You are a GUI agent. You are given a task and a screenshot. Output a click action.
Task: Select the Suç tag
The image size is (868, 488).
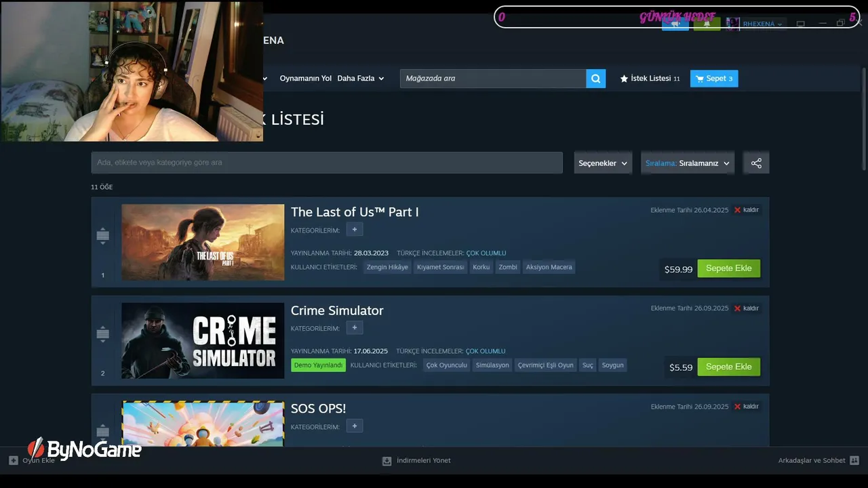coord(588,365)
